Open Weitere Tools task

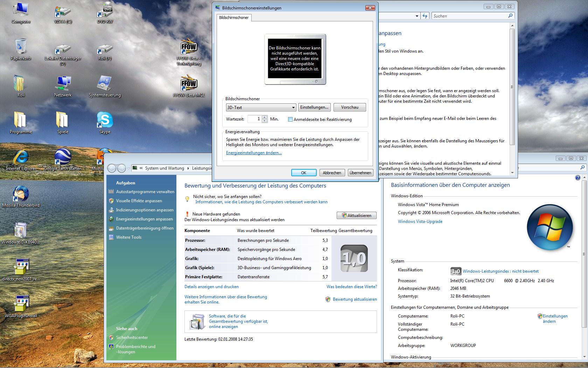tap(129, 237)
